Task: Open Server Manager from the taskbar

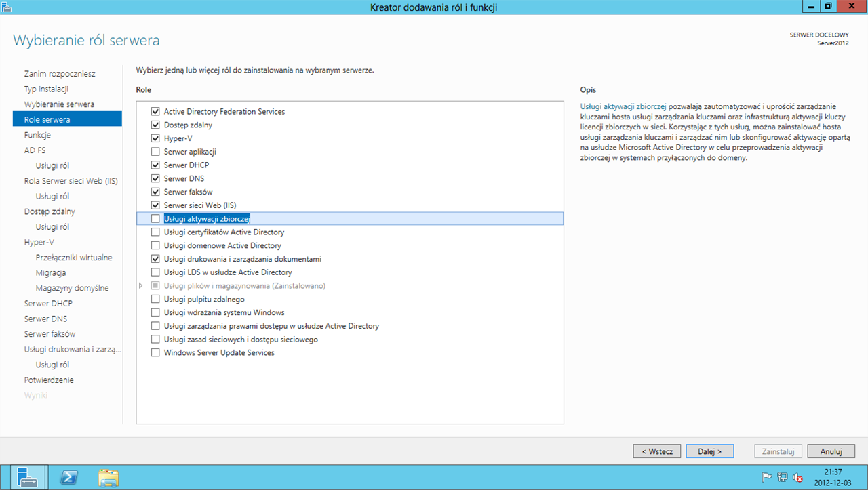Action: point(28,477)
